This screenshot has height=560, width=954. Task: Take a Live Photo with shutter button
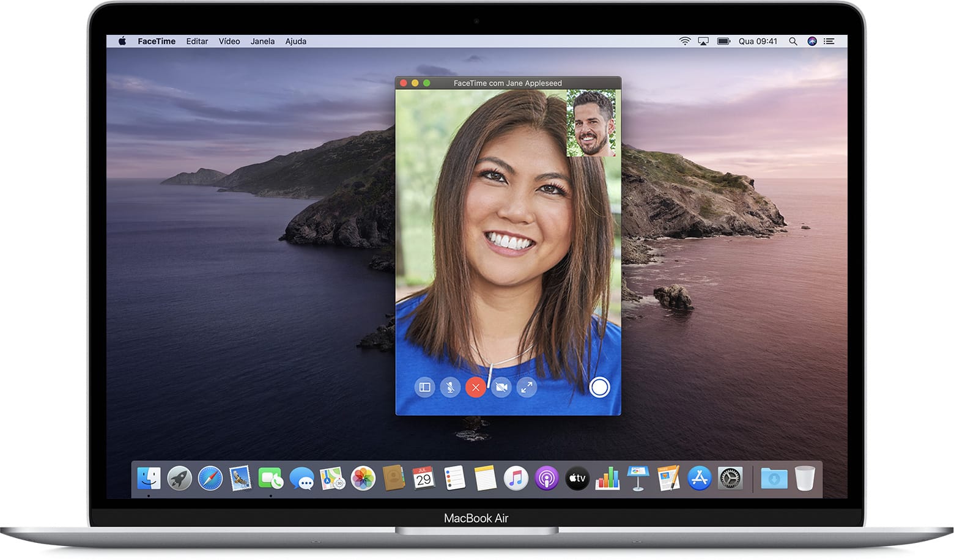pyautogui.click(x=599, y=387)
